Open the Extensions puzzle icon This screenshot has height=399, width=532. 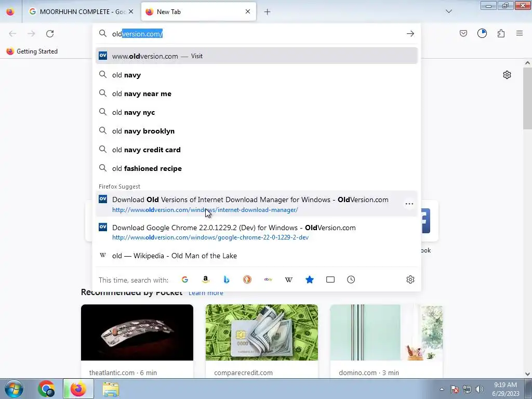click(501, 33)
